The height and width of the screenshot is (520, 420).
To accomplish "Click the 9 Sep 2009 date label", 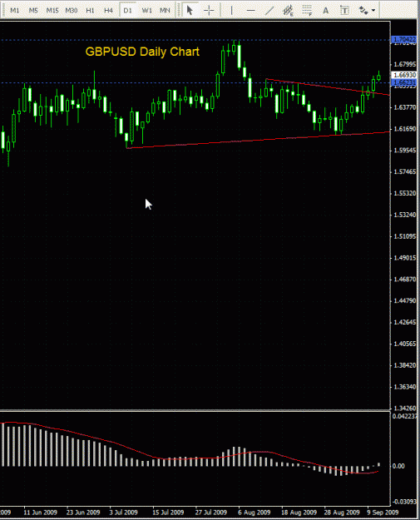I will click(383, 513).
